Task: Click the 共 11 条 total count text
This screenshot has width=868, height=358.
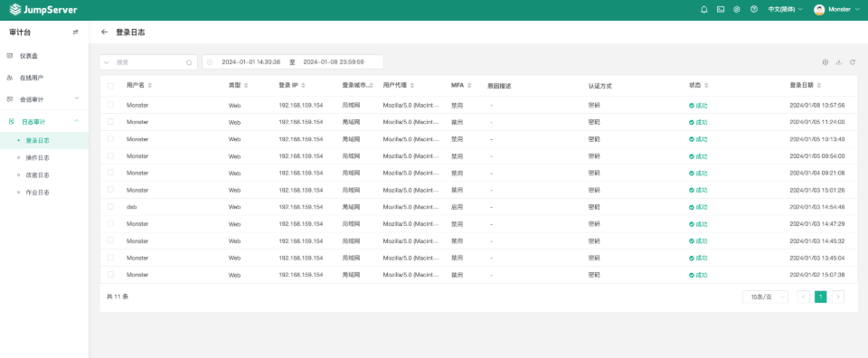Action: (x=118, y=297)
